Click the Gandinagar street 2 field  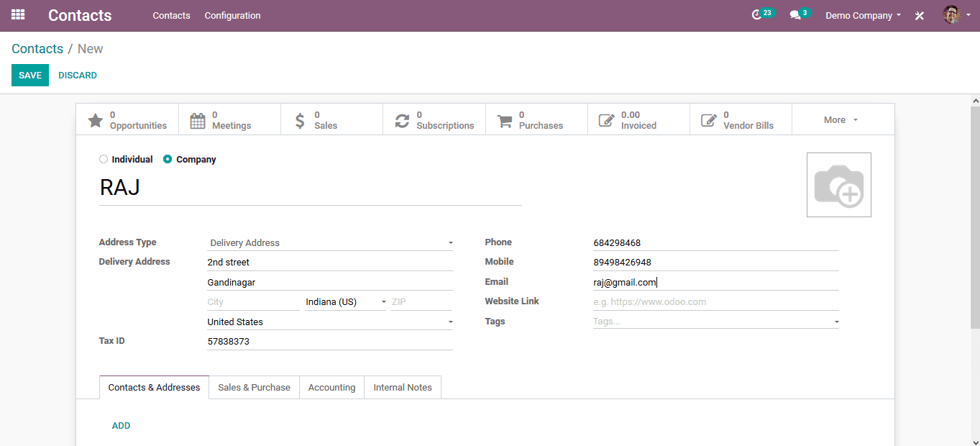click(x=330, y=283)
